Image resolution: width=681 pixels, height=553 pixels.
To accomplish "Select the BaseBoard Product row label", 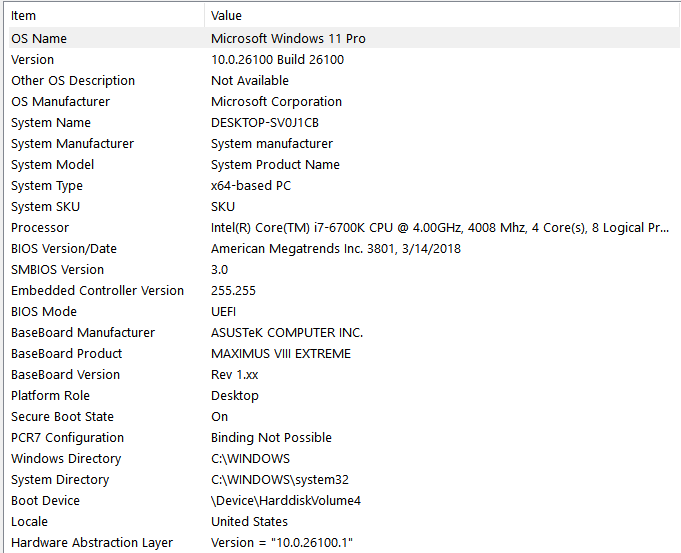I will tap(66, 354).
